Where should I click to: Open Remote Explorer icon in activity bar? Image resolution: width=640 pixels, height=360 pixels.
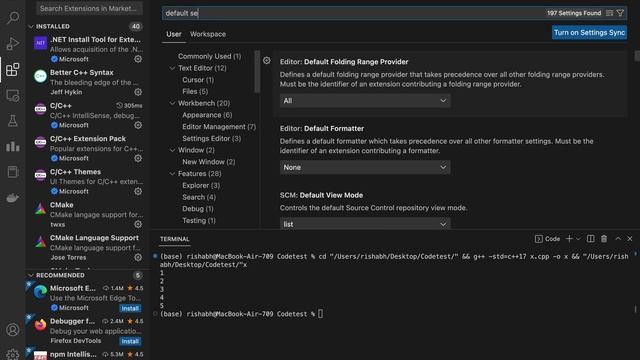point(13,96)
